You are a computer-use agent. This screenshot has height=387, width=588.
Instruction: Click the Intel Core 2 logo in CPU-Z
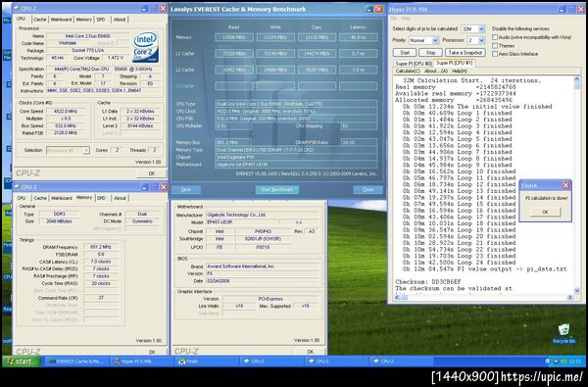pyautogui.click(x=145, y=47)
